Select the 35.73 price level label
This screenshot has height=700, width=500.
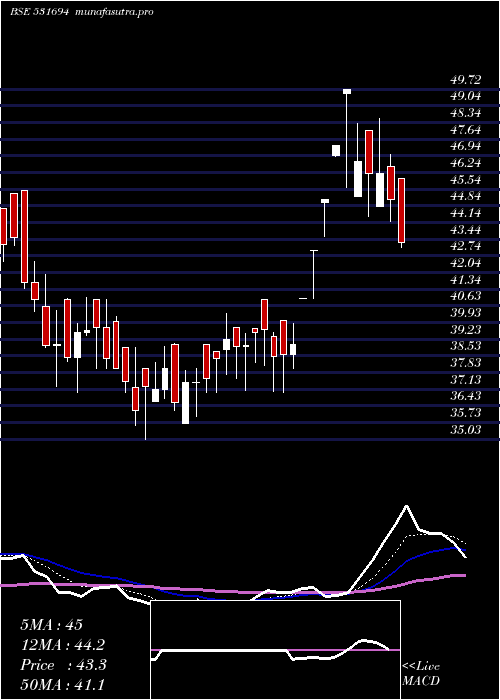(x=466, y=413)
